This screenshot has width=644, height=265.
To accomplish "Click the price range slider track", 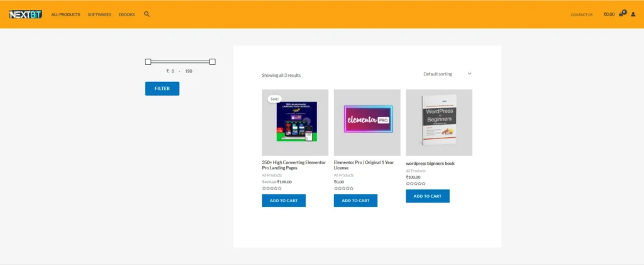I will 180,62.
